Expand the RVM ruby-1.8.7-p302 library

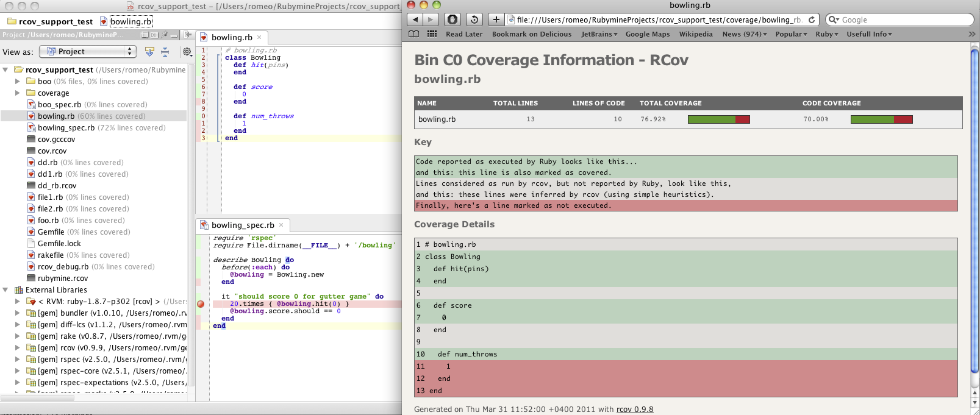[x=18, y=301]
